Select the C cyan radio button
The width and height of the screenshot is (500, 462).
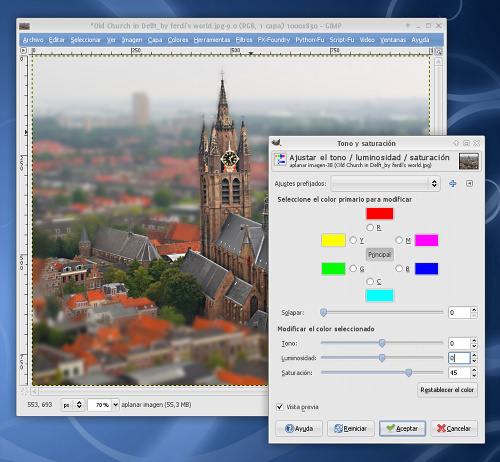[x=370, y=281]
